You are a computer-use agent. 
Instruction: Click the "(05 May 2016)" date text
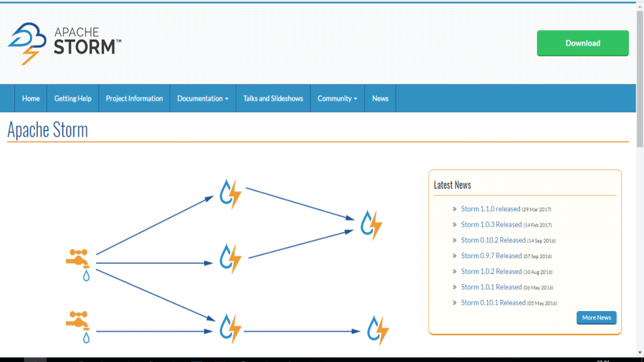tap(542, 303)
